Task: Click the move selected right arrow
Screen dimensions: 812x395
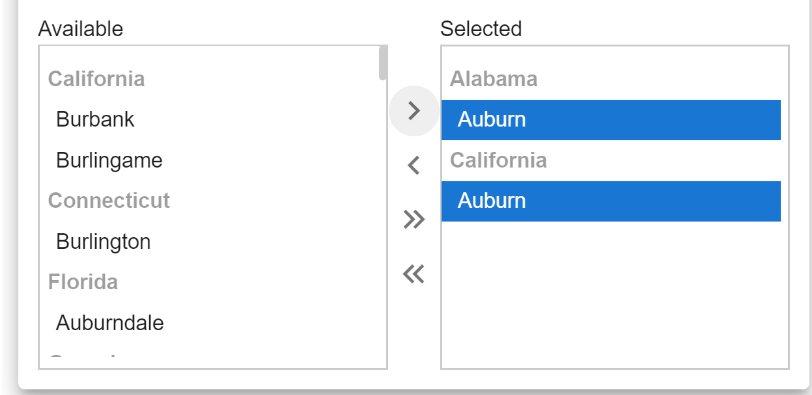Action: click(x=414, y=111)
